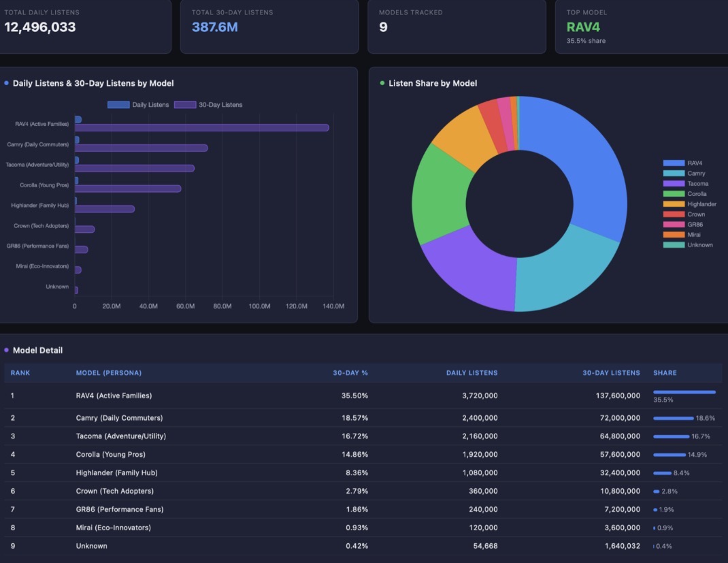Image resolution: width=728 pixels, height=563 pixels.
Task: Sort table by 30-DAY % header
Action: 350,373
